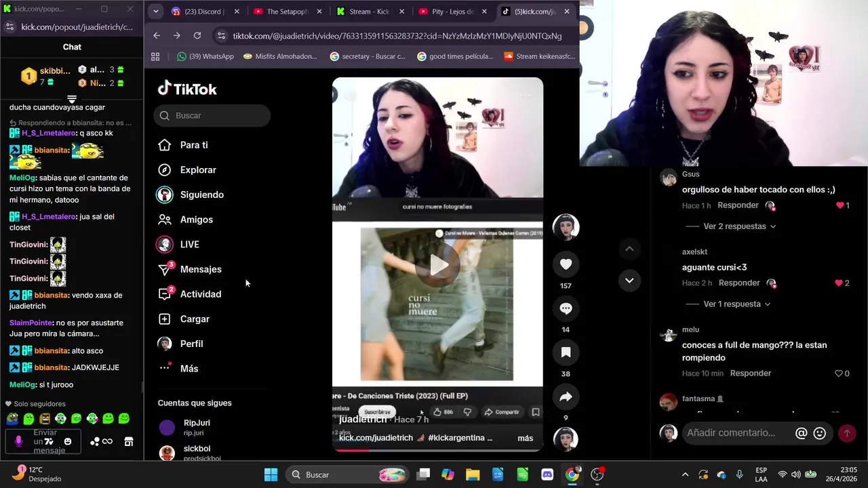
Task: Like Gsus comment heart
Action: tap(840, 205)
